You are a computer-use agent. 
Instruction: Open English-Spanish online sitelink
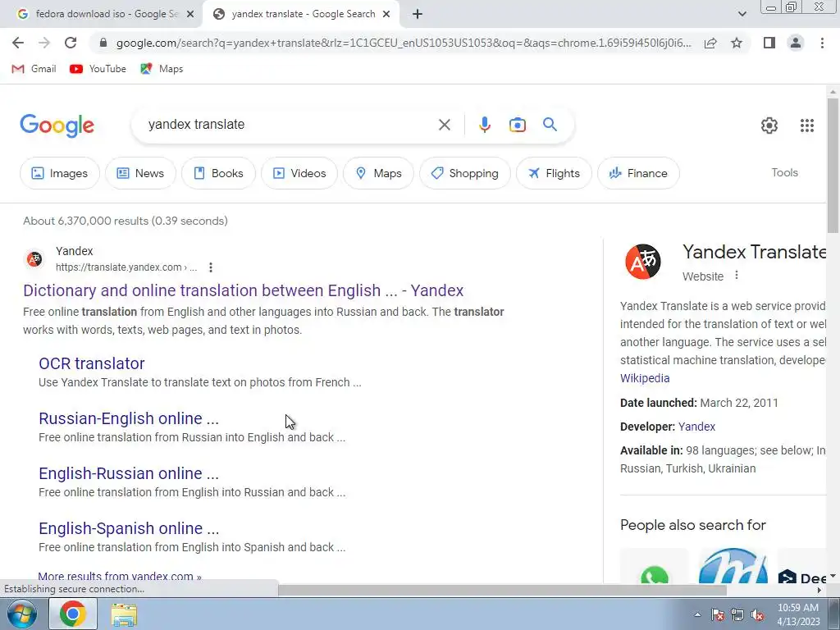(x=129, y=528)
